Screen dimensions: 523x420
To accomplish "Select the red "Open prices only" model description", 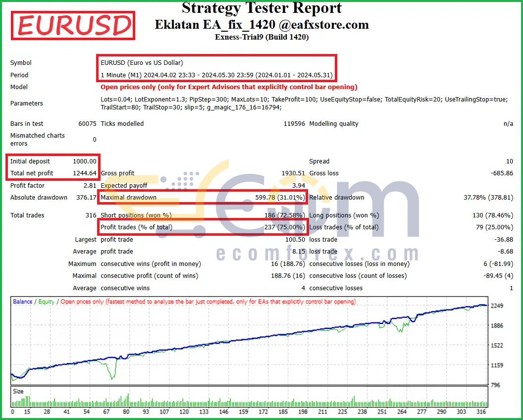I will coord(229,87).
